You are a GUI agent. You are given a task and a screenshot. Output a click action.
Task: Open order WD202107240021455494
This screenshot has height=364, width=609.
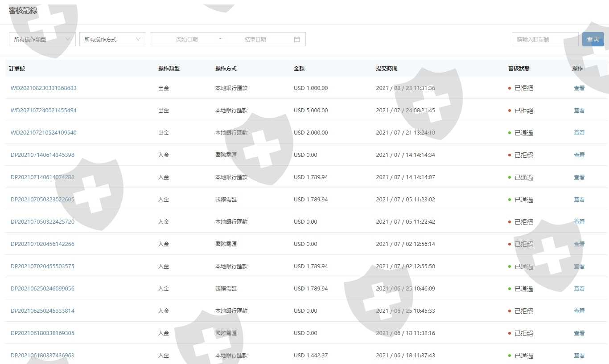pyautogui.click(x=44, y=110)
